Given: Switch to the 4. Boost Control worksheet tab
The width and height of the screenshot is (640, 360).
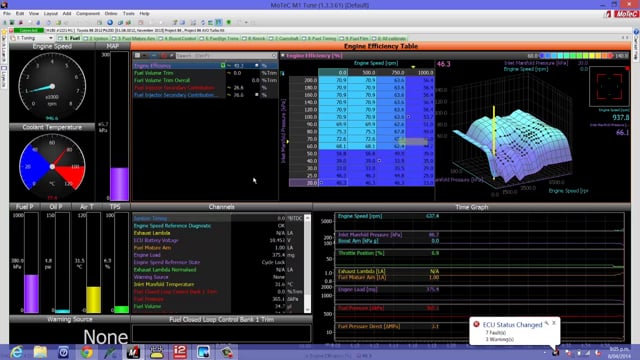Looking at the screenshot, I should click(x=178, y=38).
